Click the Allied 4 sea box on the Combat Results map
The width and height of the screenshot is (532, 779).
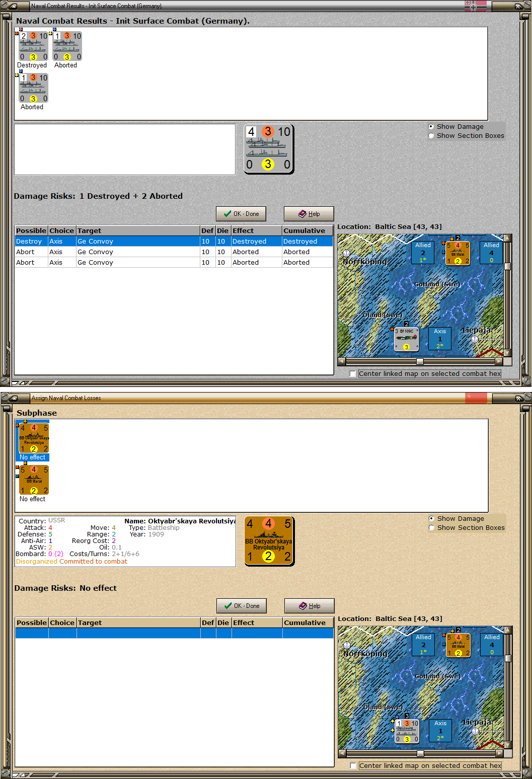coord(491,253)
